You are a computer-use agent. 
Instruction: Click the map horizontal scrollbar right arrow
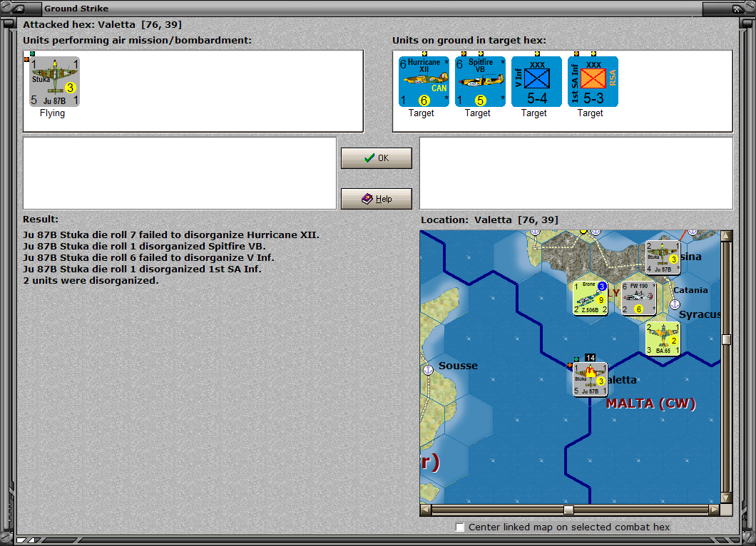click(715, 510)
